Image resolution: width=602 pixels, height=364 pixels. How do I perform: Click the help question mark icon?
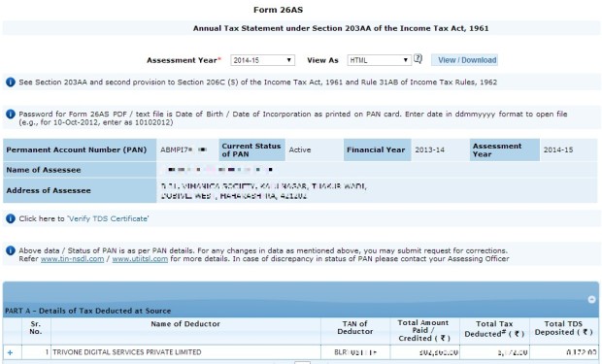click(418, 59)
